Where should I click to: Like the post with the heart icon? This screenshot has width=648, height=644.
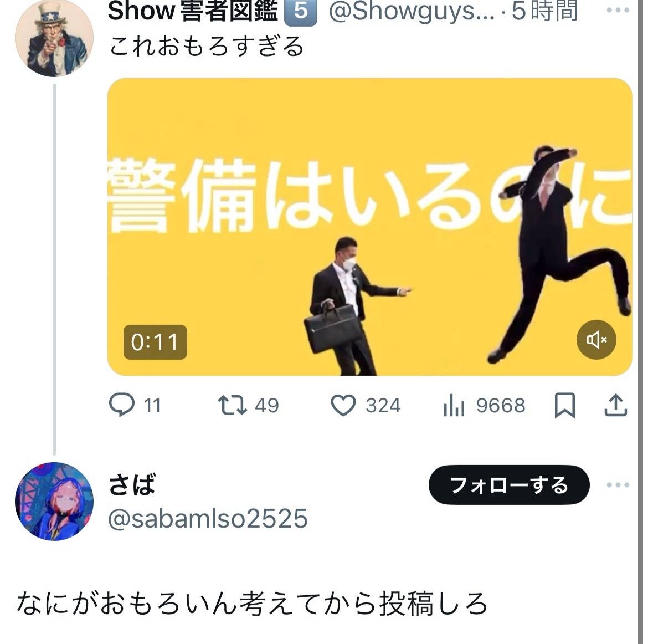[x=343, y=405]
